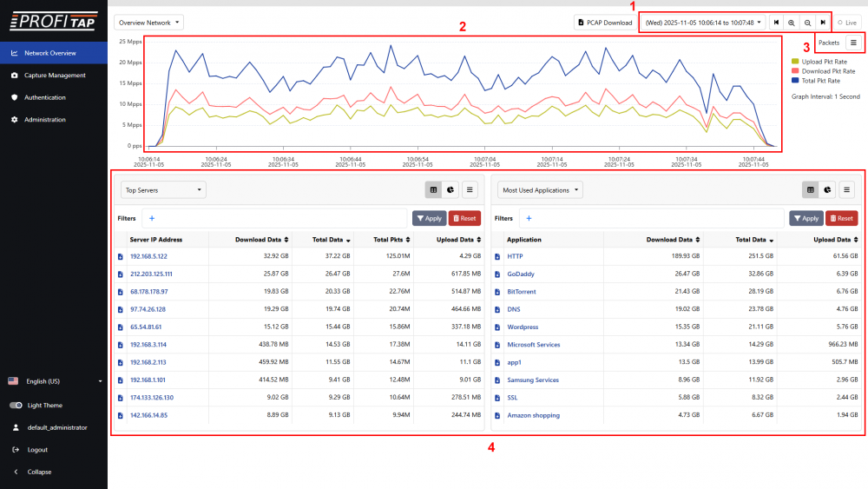Open the Overview Network dropdown
Image resolution: width=868 pixels, height=489 pixels.
click(x=148, y=22)
